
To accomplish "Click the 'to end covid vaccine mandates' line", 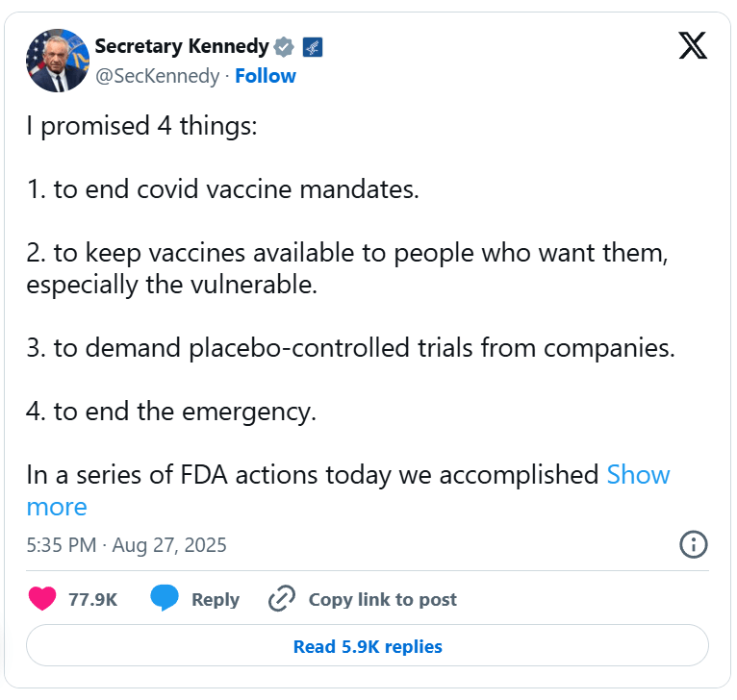I will click(223, 189).
